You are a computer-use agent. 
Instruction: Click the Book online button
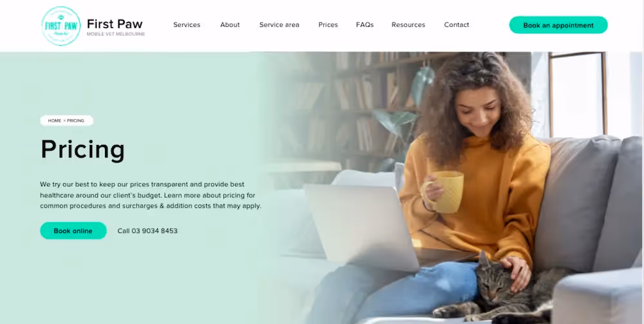tap(73, 231)
